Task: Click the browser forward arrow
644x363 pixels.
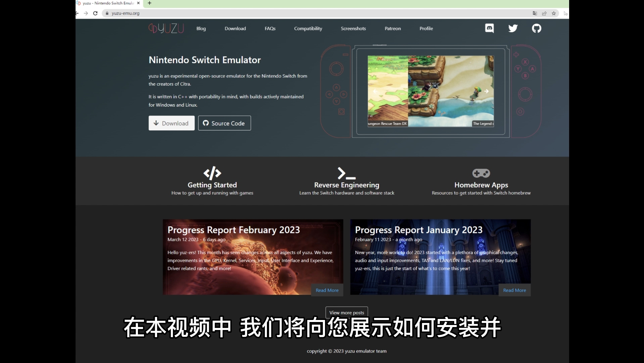Action: point(86,13)
